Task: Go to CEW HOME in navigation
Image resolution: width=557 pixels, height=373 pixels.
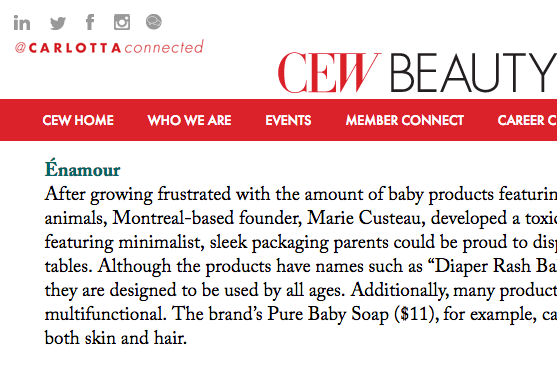Action: pyautogui.click(x=78, y=120)
